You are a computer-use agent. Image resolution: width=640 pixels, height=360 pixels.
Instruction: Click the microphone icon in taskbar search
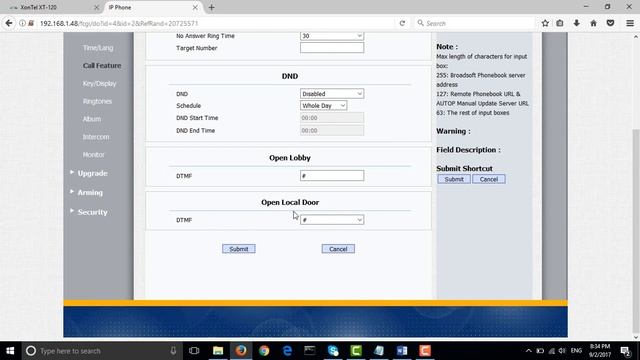(173, 351)
